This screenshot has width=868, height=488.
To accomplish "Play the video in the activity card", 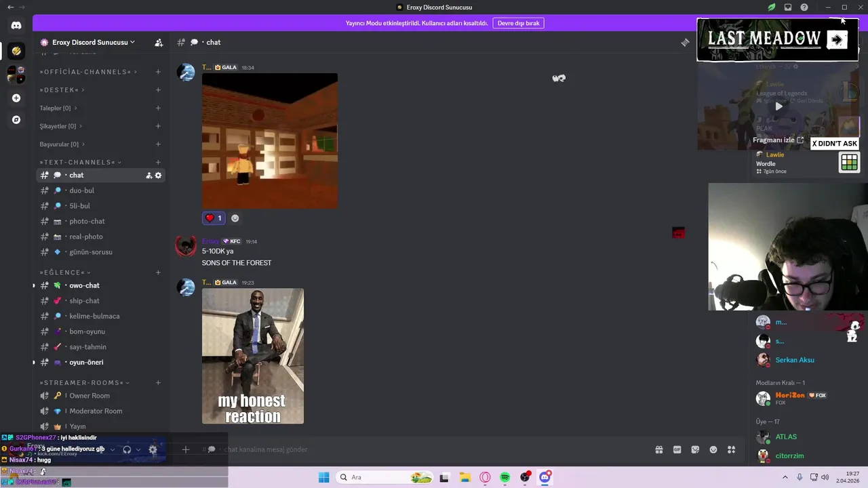I will 778,106.
